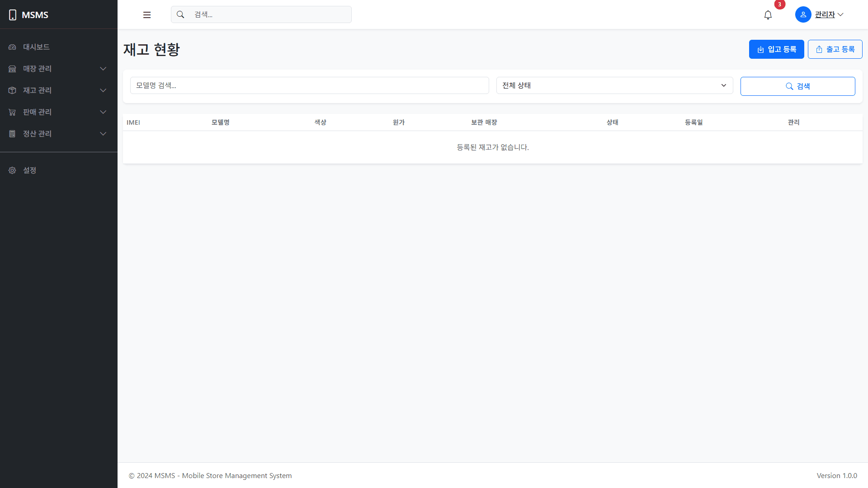Open the 설정 settings gear icon
The height and width of the screenshot is (488, 868).
coord(12,170)
